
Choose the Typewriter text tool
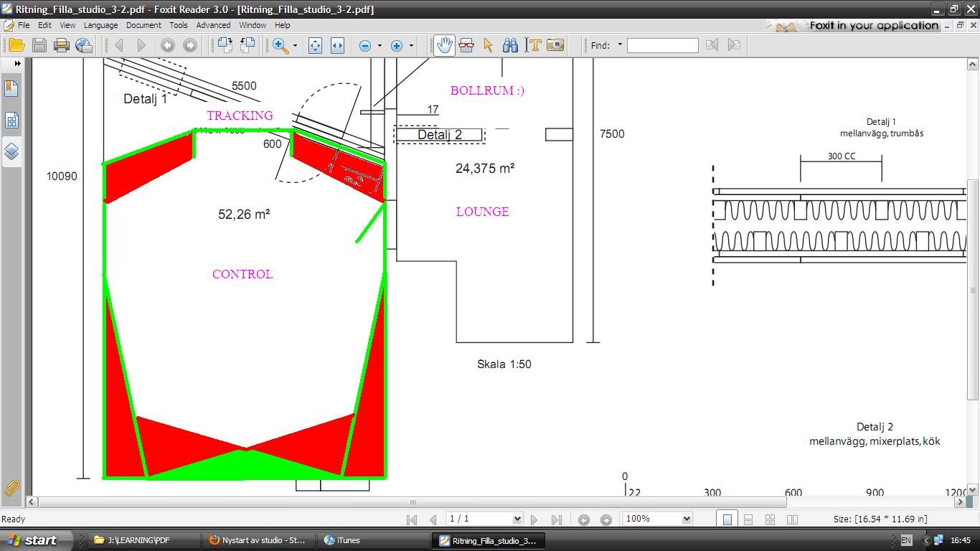533,45
